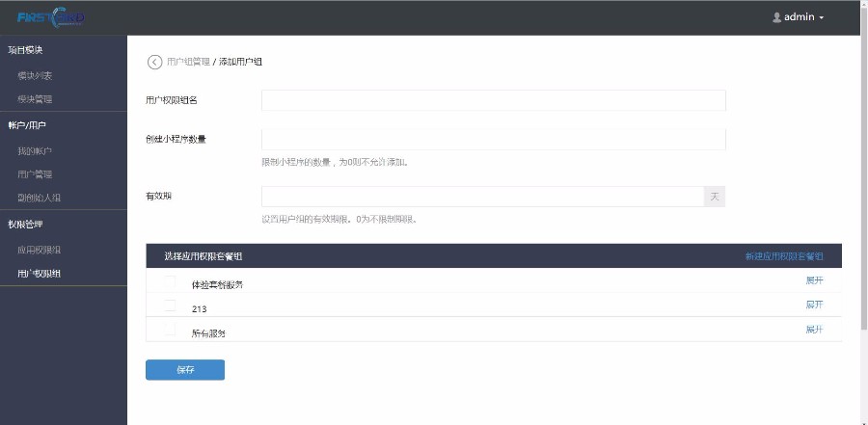Open the admin account dropdown
Image resolution: width=868 pixels, height=425 pixels.
(x=799, y=17)
